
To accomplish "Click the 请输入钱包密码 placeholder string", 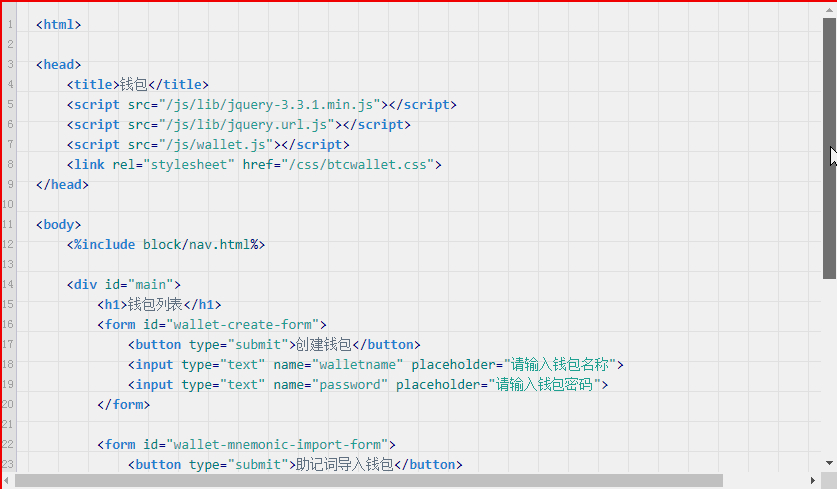I will coord(545,385).
